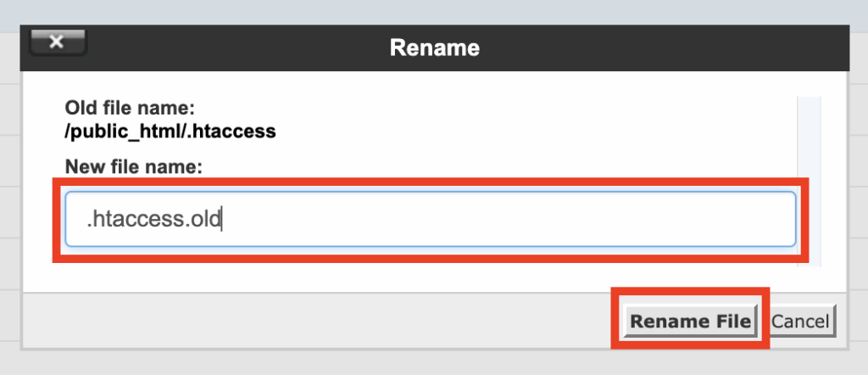Screen dimensions: 868x375
Task: Close the Rename dialog with the X icon
Action: (x=58, y=42)
